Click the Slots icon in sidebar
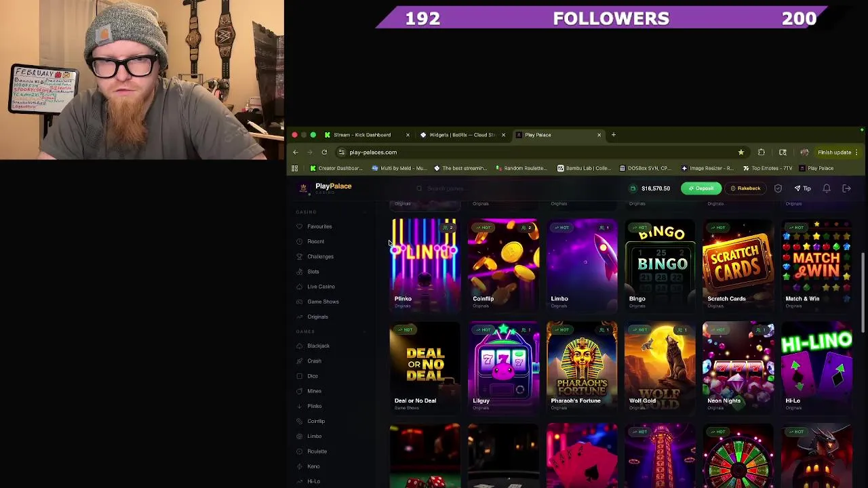 pyautogui.click(x=300, y=271)
